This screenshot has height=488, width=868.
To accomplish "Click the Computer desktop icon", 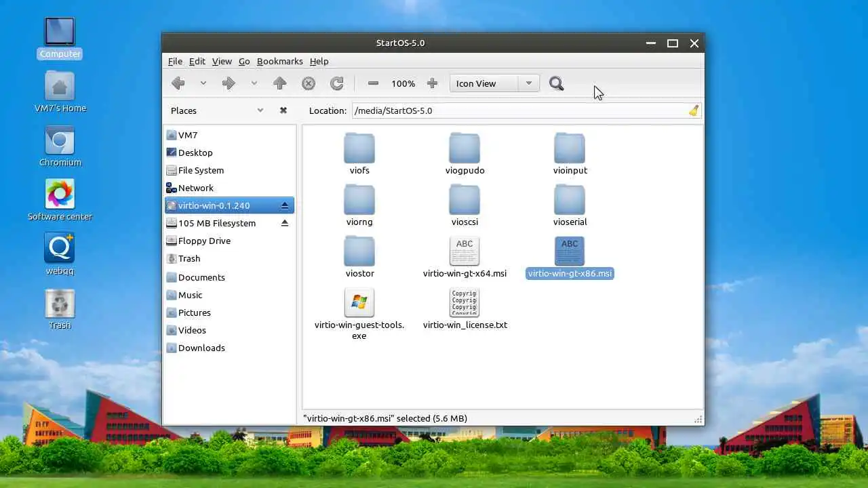I will (60, 39).
